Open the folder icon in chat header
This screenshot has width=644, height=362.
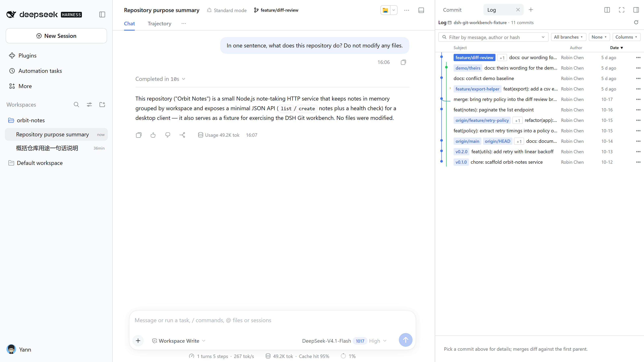(x=385, y=10)
